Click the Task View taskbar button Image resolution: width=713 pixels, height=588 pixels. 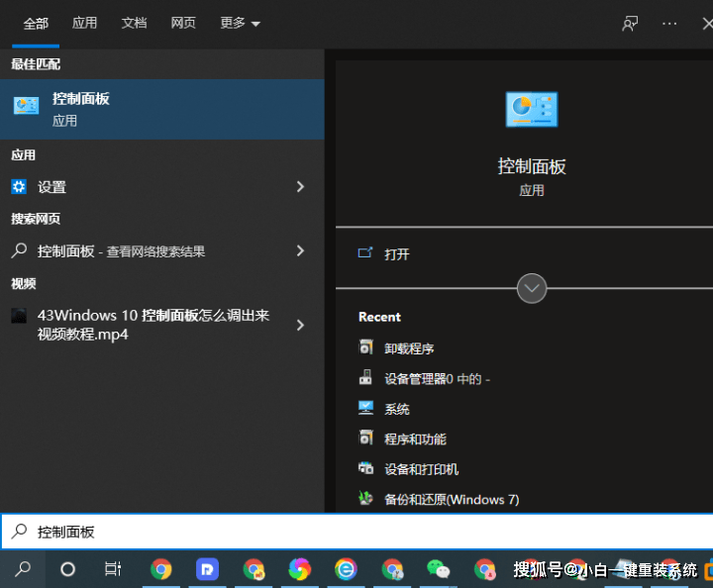pos(113,569)
